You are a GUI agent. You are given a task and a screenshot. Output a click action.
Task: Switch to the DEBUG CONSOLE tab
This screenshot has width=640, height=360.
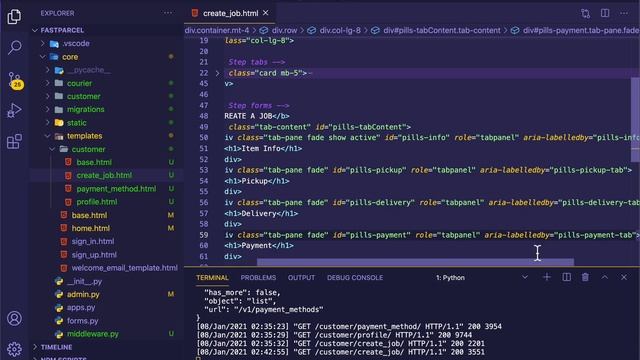click(x=355, y=278)
